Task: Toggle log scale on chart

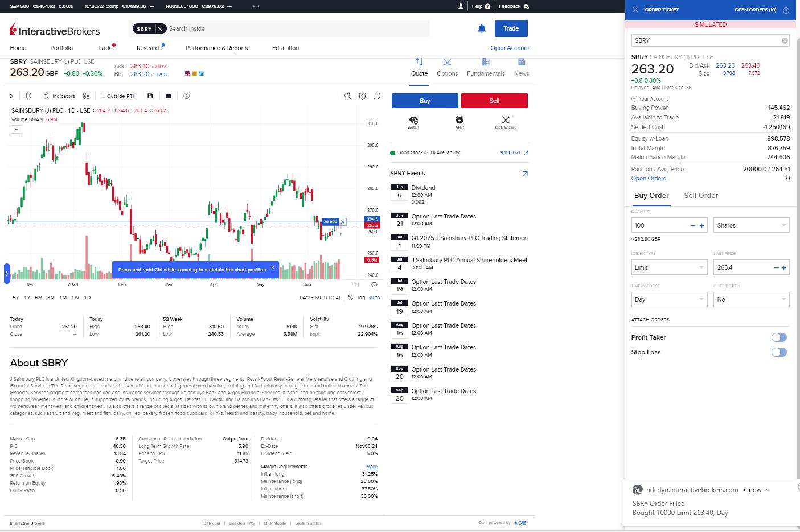Action: (x=362, y=298)
